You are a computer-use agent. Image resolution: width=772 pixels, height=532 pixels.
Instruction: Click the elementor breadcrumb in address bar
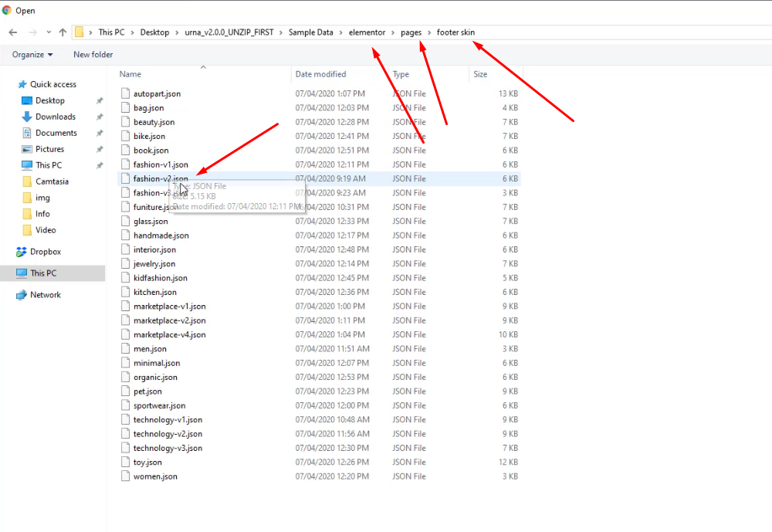pos(367,32)
